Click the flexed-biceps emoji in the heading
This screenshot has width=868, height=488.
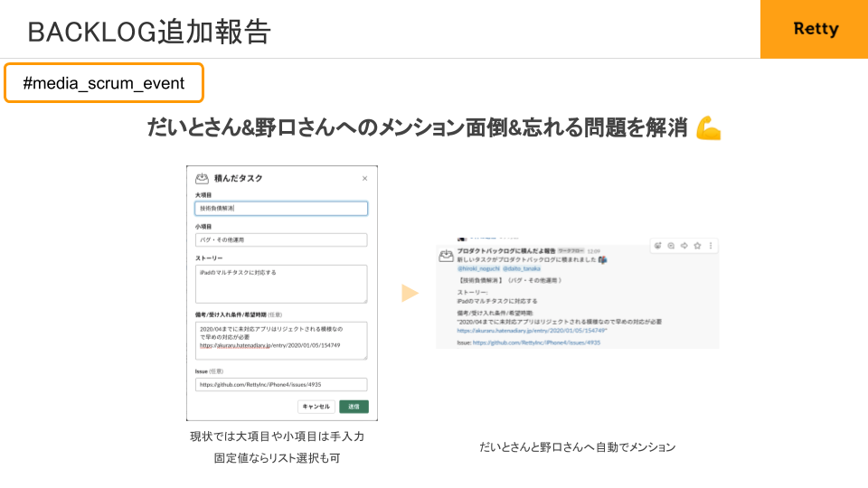click(708, 127)
